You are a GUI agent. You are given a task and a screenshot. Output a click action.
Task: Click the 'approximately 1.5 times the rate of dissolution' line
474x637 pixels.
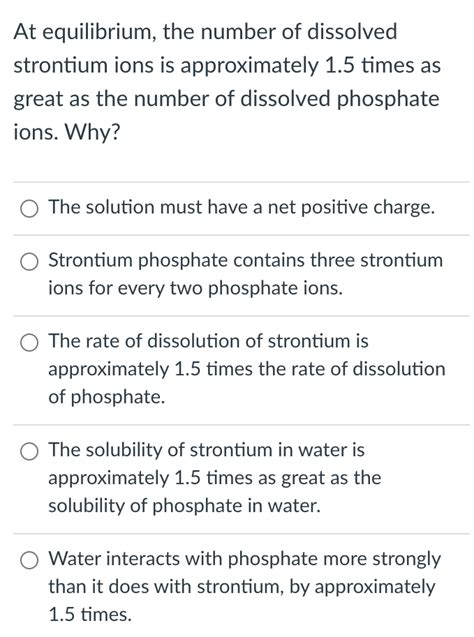click(x=247, y=369)
